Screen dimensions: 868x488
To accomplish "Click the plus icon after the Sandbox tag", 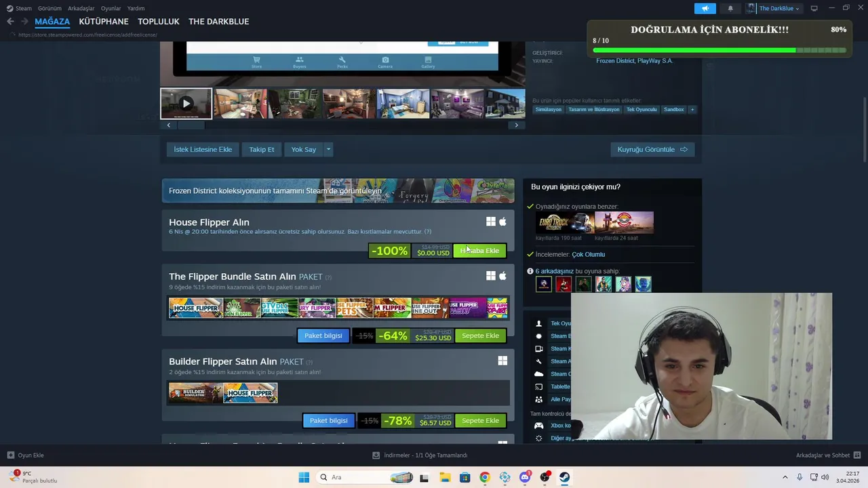I will (x=692, y=109).
